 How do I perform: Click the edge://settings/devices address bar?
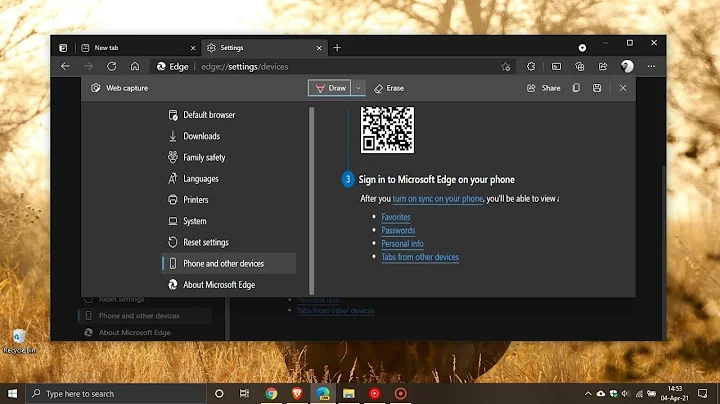[x=333, y=67]
